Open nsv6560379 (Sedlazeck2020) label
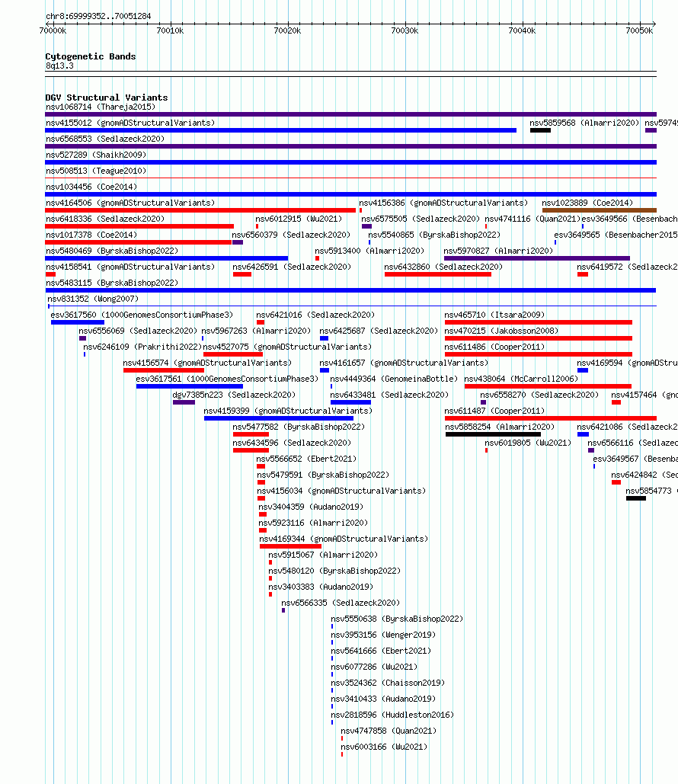The image size is (678, 784). click(291, 235)
